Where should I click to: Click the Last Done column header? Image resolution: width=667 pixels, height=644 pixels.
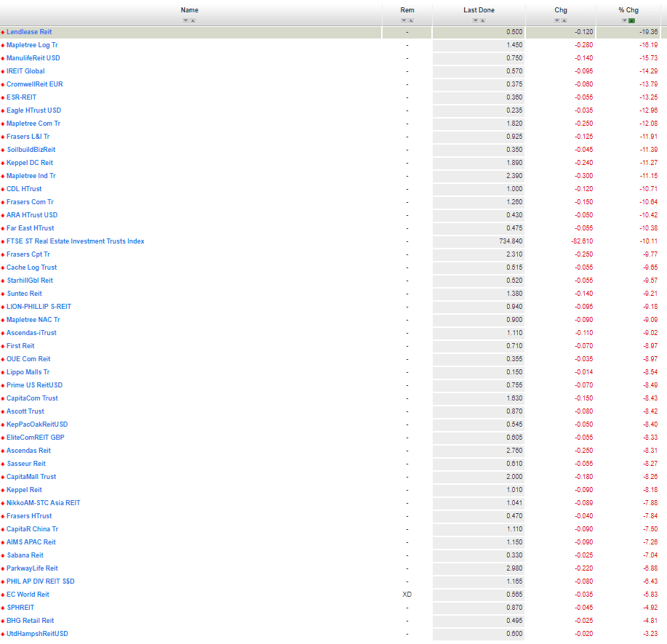point(479,9)
